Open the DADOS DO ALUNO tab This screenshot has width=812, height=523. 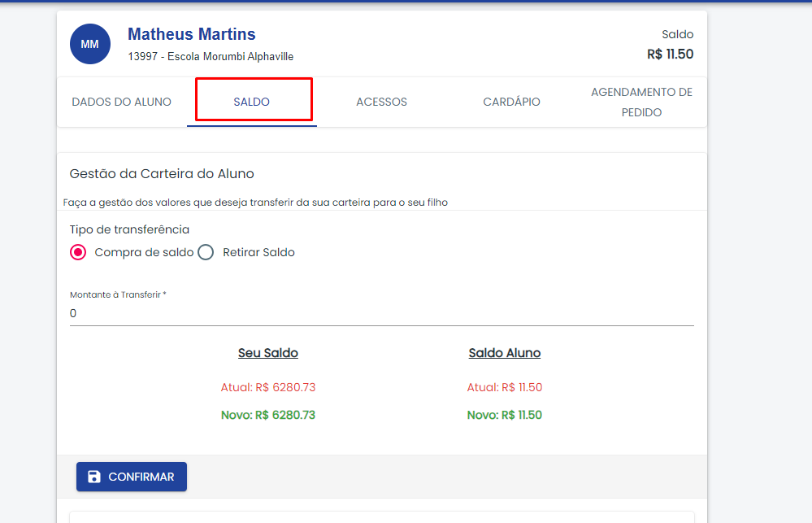pyautogui.click(x=122, y=102)
